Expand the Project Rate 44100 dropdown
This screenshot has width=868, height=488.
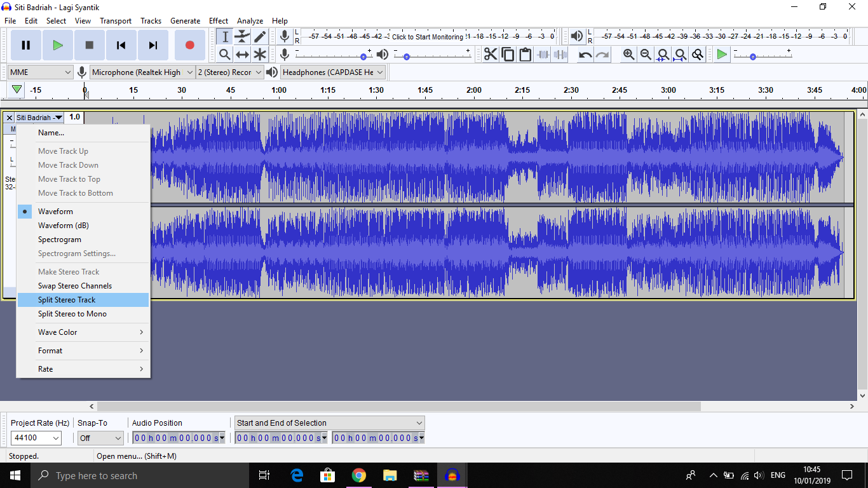coord(37,438)
